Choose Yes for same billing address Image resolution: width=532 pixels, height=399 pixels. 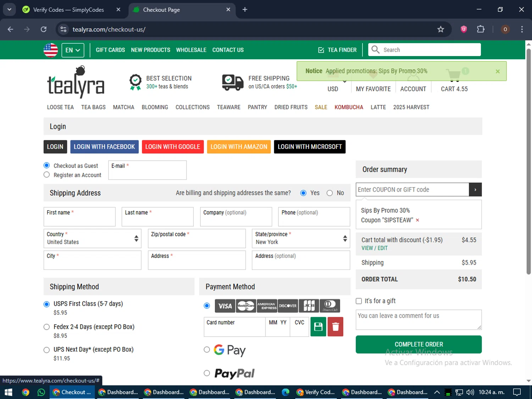tap(303, 193)
